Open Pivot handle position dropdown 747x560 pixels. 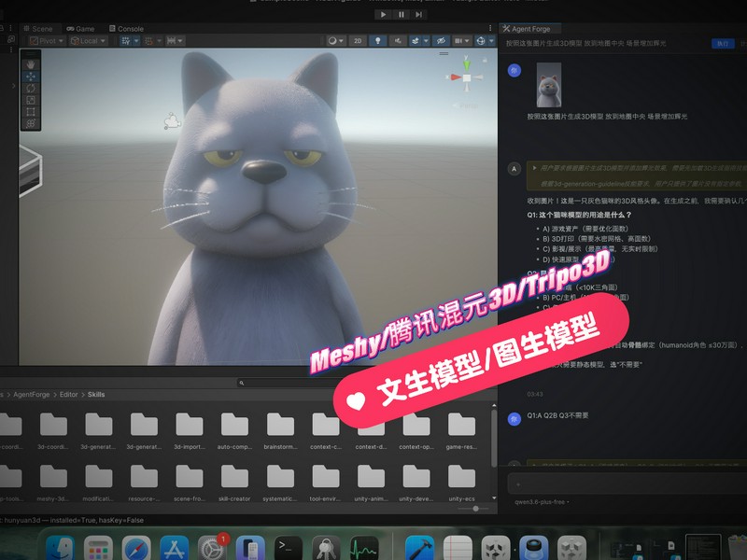46,41
